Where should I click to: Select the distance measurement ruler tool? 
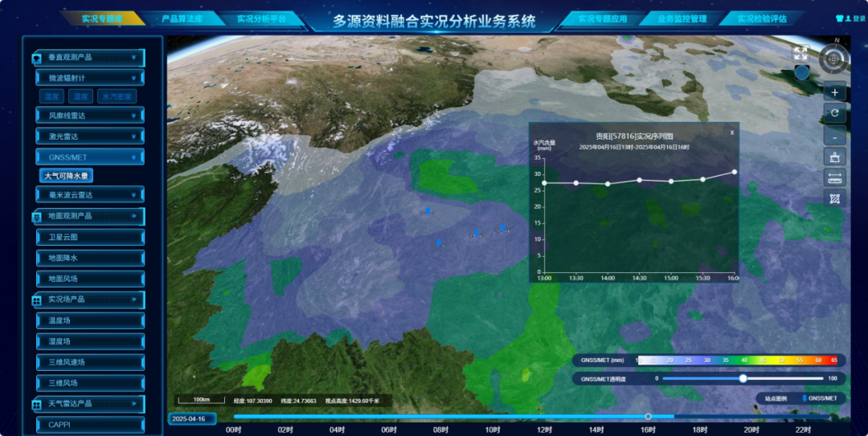834,177
